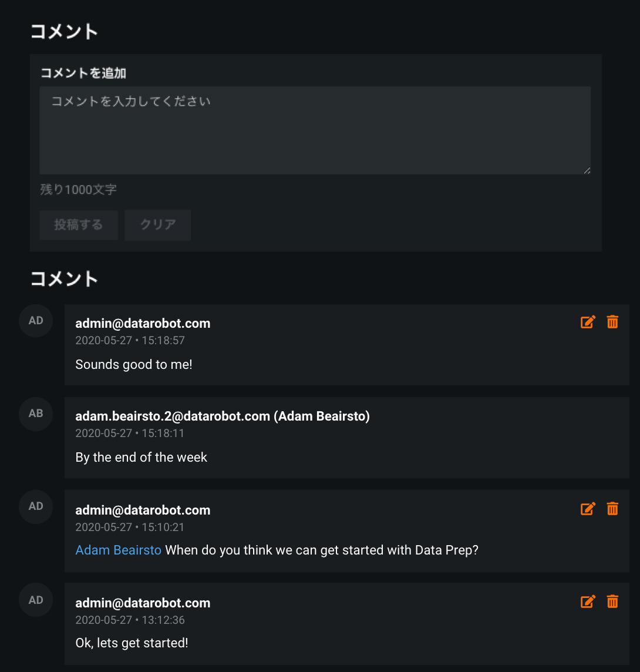Screen dimensions: 640x672
Task: Click the 'By the end of the week' comment
Action: click(x=142, y=457)
